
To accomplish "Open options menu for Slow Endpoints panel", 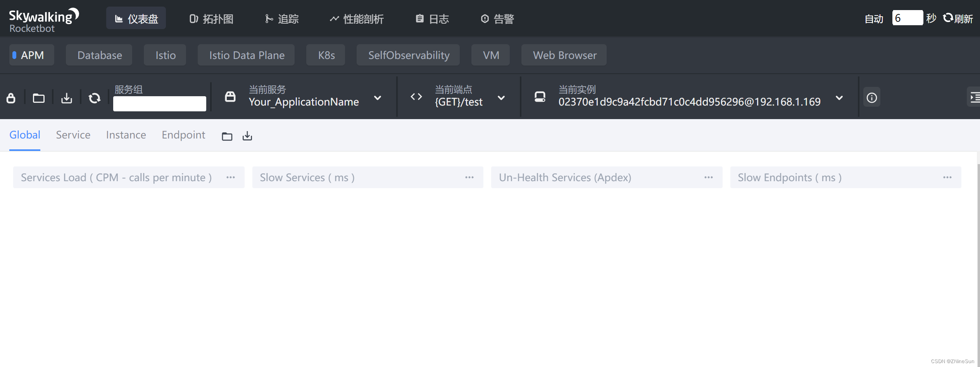I will point(947,177).
